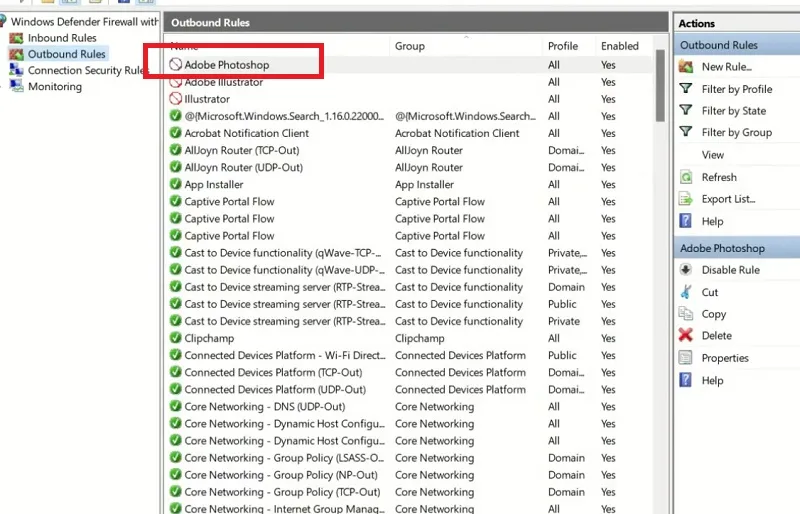Click the Filter by Profile funnel icon
Image resolution: width=800 pixels, height=514 pixels.
tap(686, 89)
